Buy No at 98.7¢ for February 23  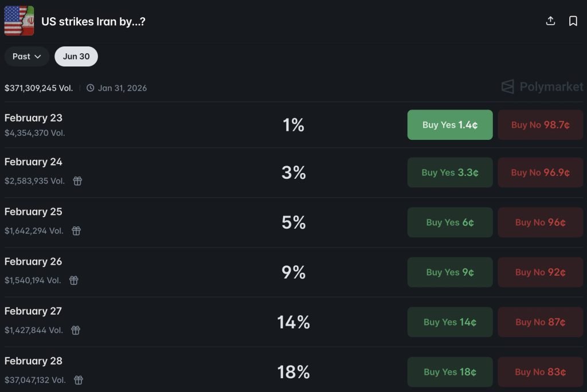point(540,125)
